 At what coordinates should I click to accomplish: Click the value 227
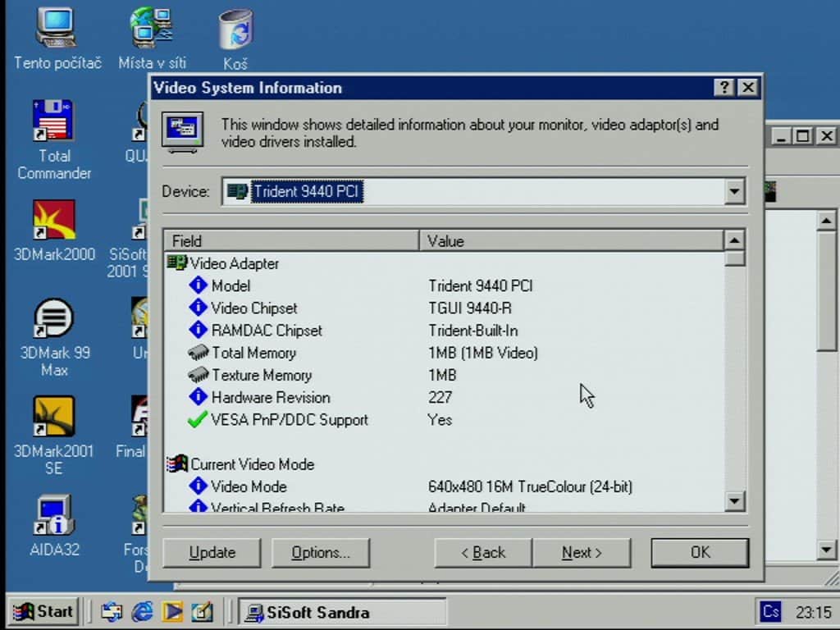click(x=440, y=398)
